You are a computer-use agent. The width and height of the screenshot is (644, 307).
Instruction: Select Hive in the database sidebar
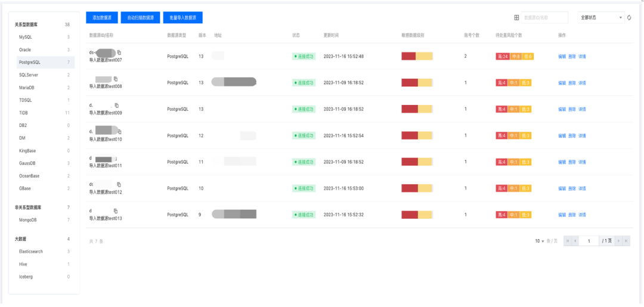[x=45, y=264]
